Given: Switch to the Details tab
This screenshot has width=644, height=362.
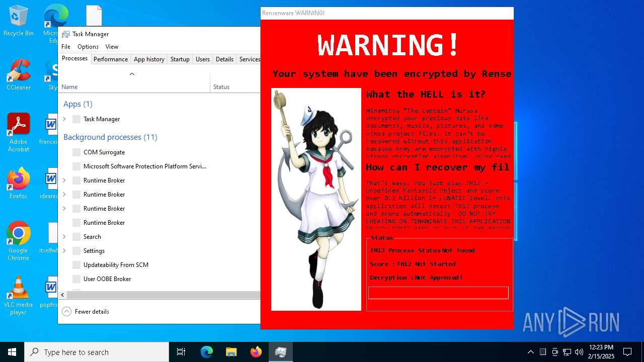Looking at the screenshot, I should coord(224,59).
